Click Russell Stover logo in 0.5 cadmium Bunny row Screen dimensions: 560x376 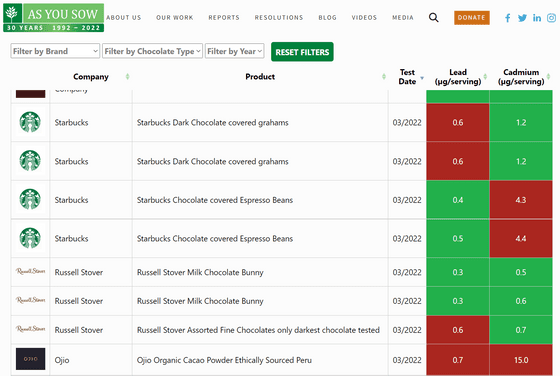click(x=30, y=271)
